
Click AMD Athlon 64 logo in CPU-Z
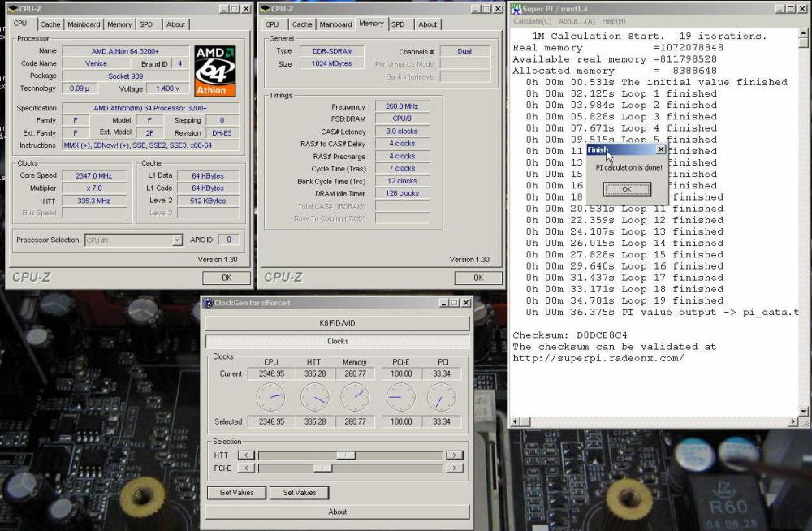click(215, 71)
